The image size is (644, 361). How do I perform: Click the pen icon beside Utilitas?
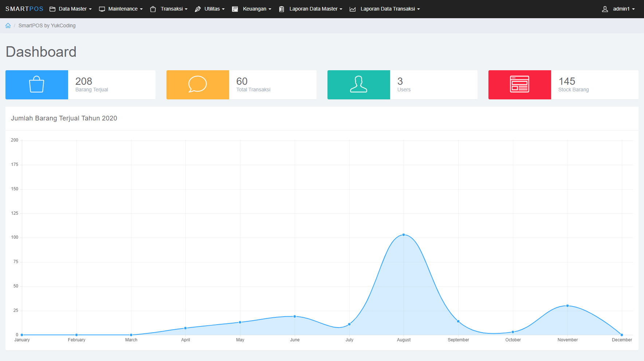tap(198, 9)
